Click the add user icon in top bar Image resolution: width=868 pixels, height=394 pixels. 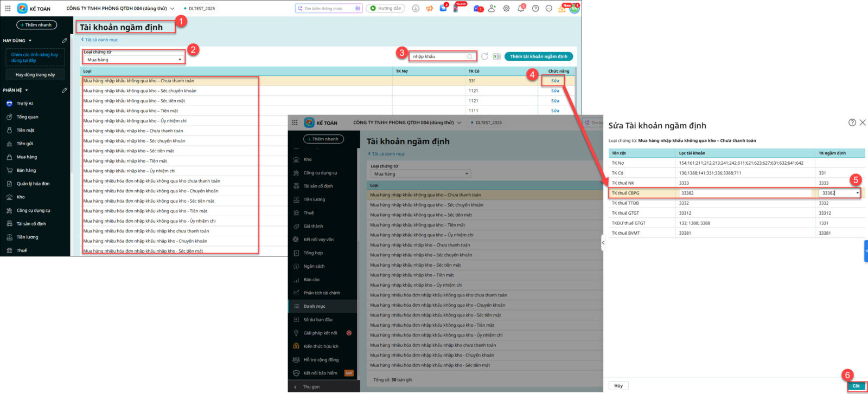[492, 9]
